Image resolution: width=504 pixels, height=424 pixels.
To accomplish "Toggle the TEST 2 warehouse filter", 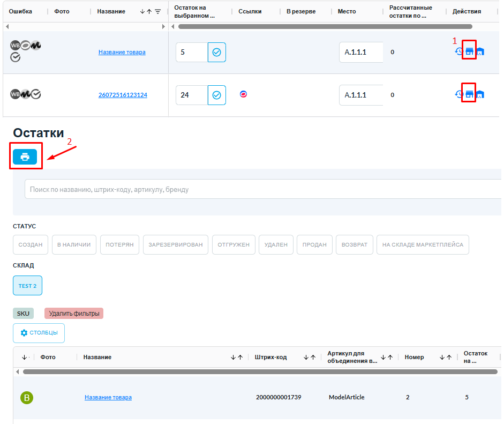I will tap(27, 286).
